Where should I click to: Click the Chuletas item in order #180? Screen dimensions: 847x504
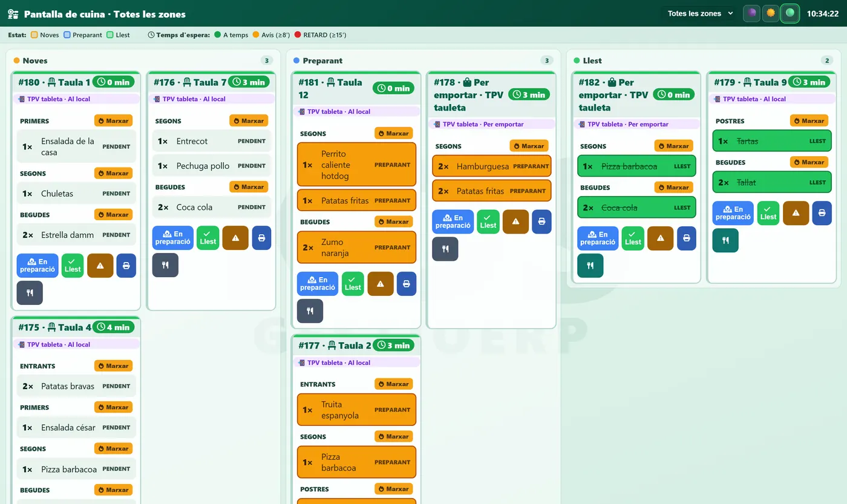click(x=76, y=194)
